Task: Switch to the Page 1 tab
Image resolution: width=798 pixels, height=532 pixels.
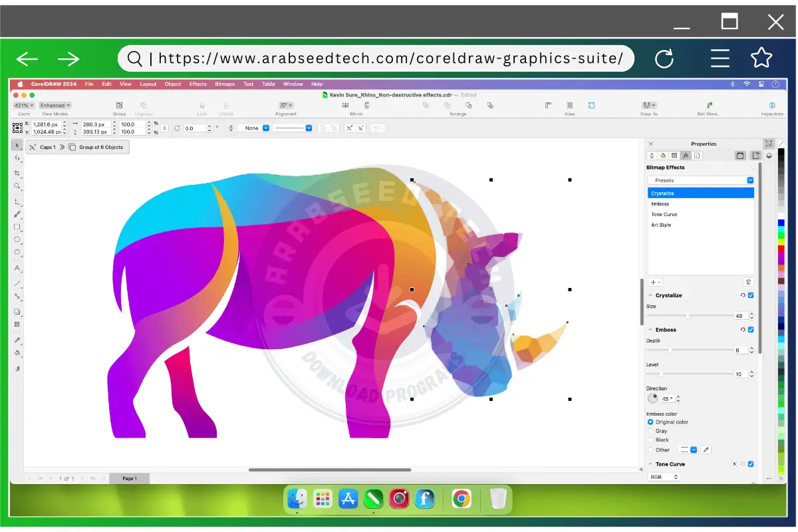Action: point(129,477)
